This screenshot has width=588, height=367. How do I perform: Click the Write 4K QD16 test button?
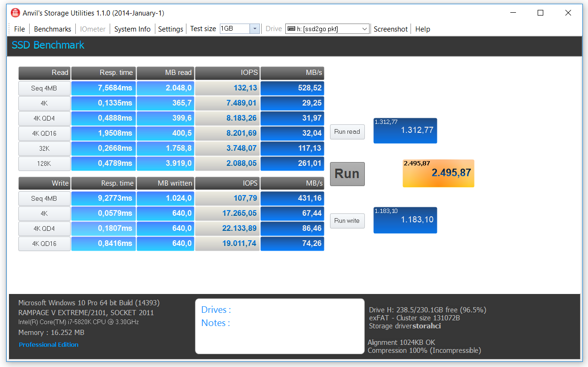(x=44, y=244)
